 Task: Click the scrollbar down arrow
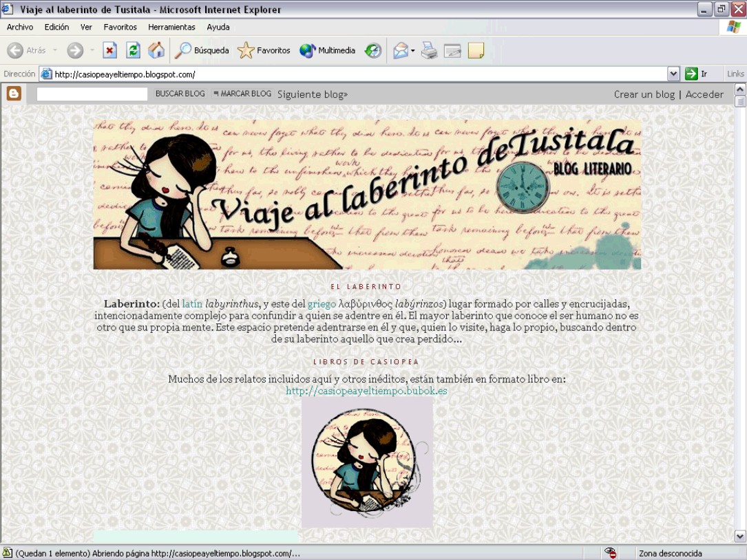coord(740,536)
